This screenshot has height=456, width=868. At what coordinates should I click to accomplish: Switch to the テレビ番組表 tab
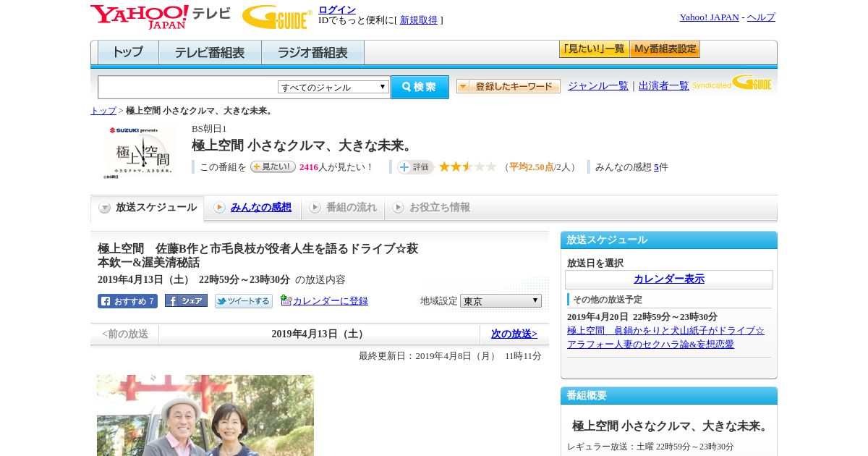pos(210,53)
